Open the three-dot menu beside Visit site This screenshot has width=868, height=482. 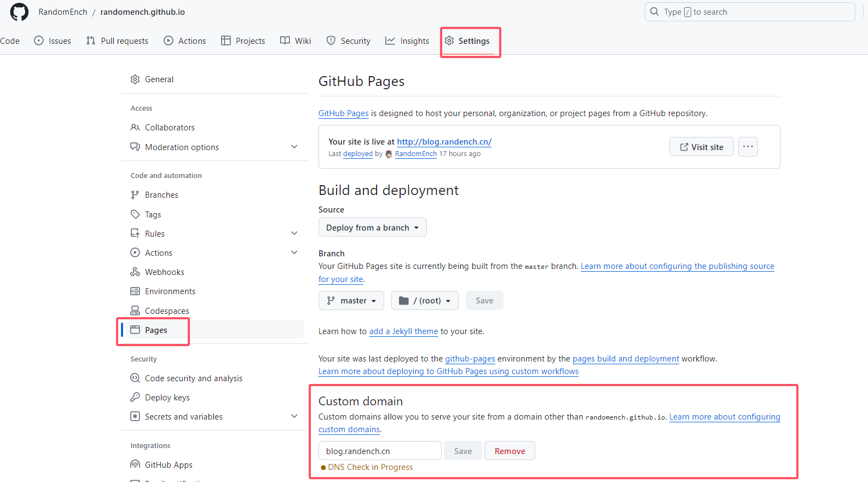pyautogui.click(x=748, y=147)
